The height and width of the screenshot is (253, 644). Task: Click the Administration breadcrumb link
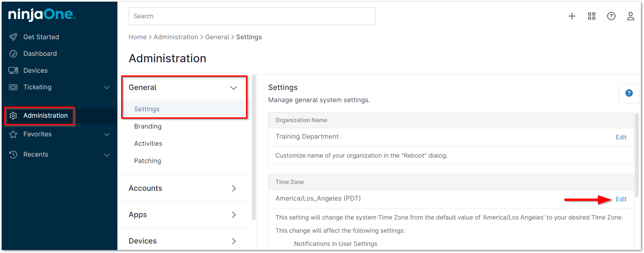[176, 37]
